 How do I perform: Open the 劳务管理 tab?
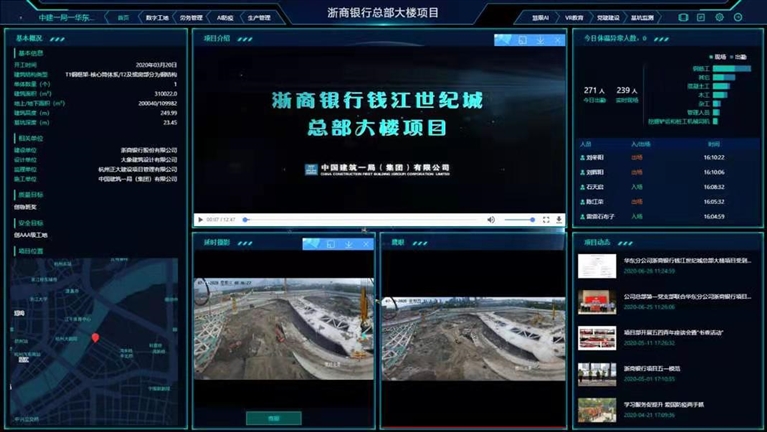191,18
